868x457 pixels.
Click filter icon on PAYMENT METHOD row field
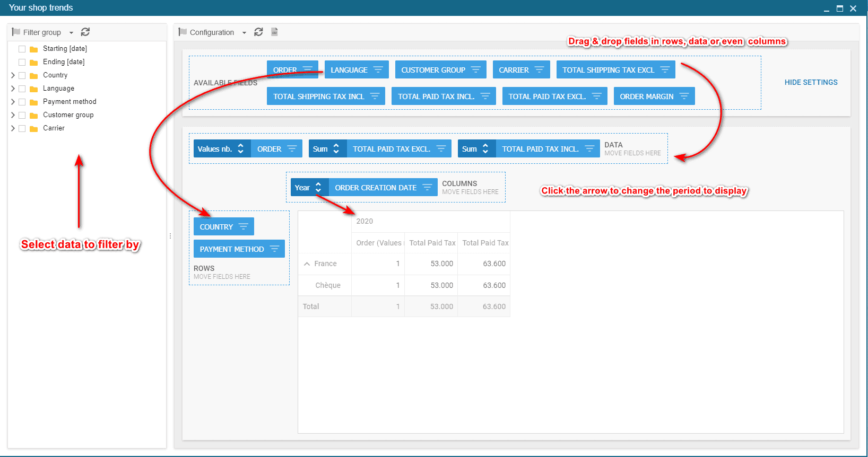pyautogui.click(x=274, y=249)
